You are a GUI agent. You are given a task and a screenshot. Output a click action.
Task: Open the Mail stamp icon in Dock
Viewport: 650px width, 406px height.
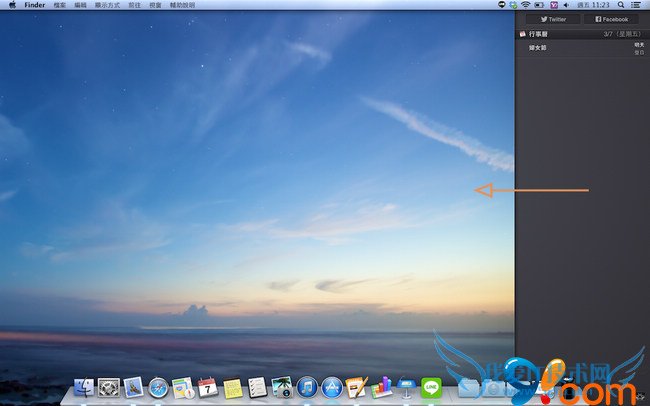click(x=134, y=387)
